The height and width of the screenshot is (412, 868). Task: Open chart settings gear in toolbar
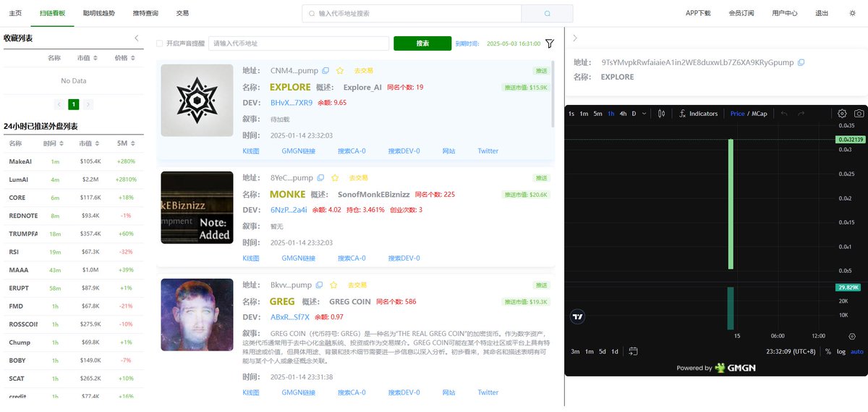point(842,114)
